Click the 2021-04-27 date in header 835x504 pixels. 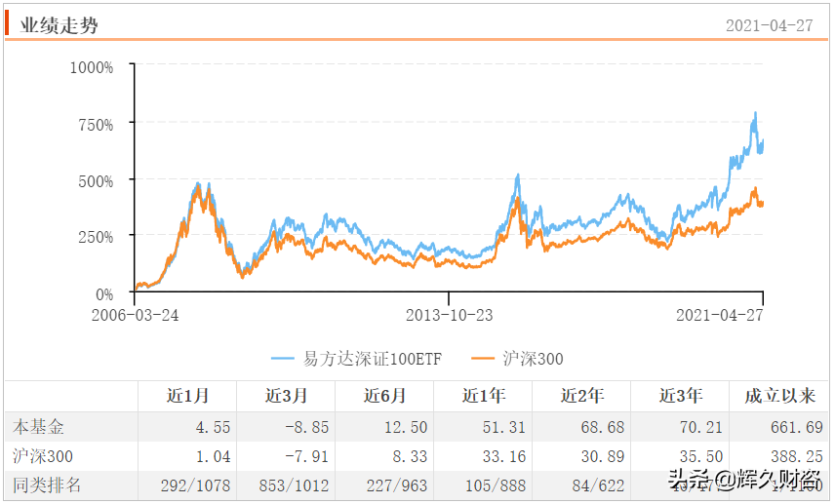pos(769,25)
